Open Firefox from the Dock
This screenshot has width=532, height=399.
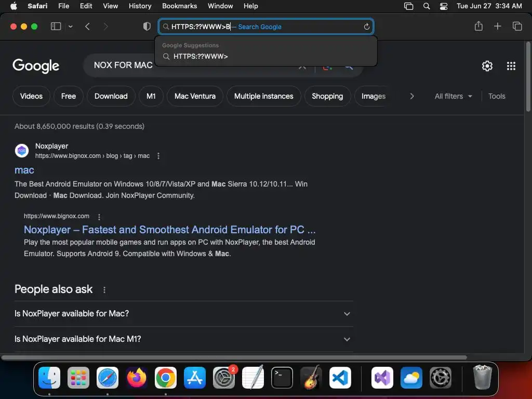pos(137,377)
